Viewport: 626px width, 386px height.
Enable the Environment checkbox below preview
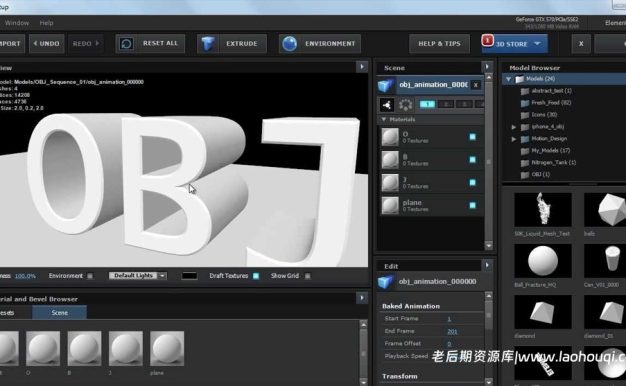coord(90,276)
